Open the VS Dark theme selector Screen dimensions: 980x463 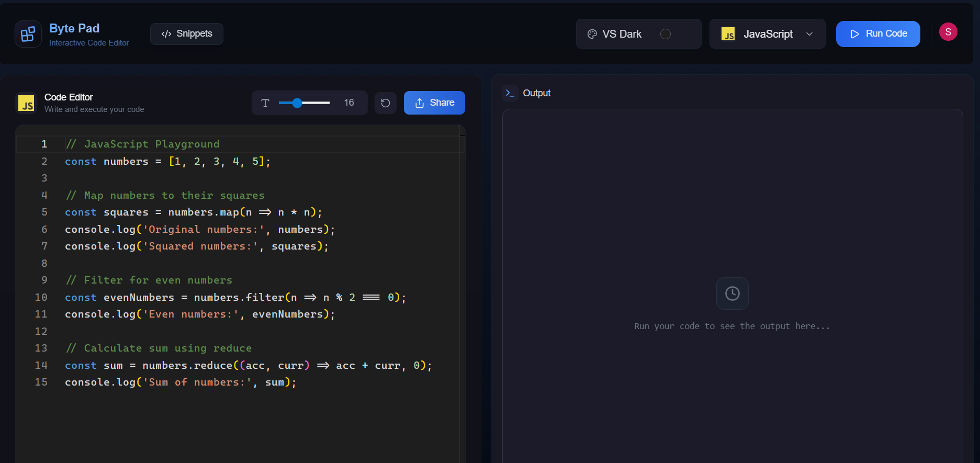(622, 34)
